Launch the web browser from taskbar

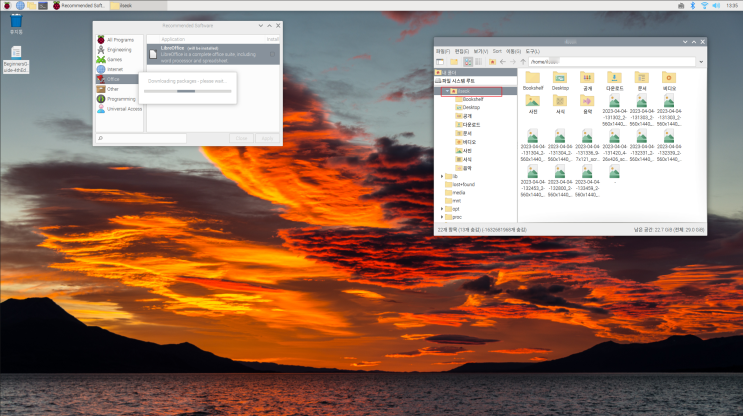click(20, 5)
